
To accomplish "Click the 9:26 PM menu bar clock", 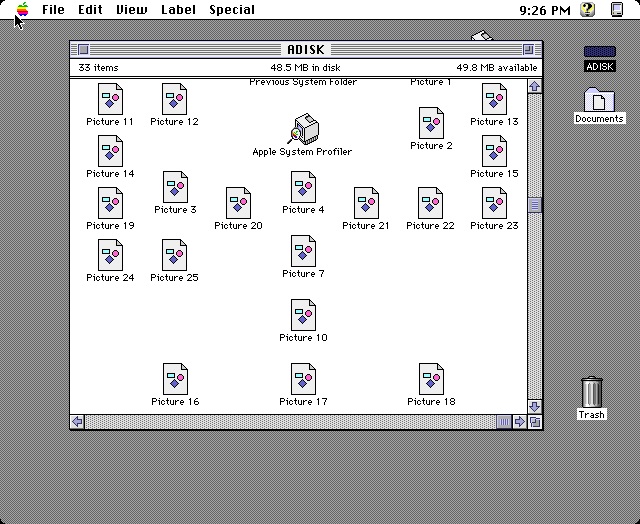I will click(x=545, y=10).
